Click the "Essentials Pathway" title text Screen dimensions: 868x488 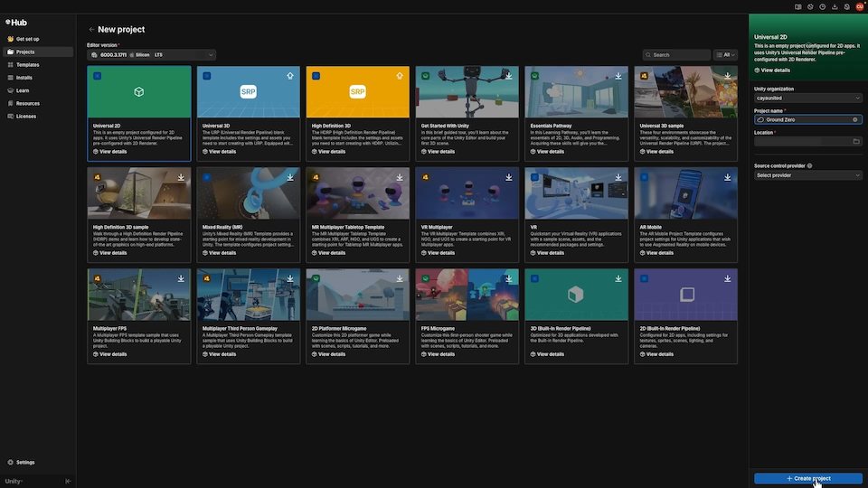point(551,126)
